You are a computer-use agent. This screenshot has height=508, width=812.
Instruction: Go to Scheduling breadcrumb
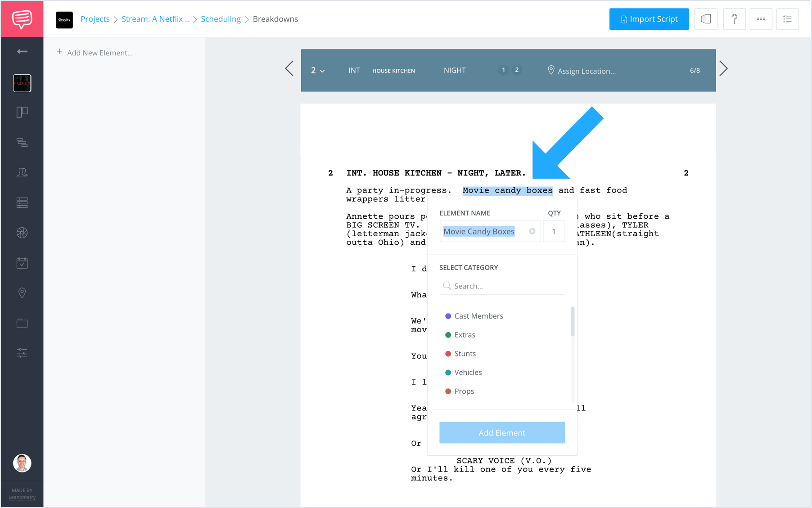[x=221, y=19]
